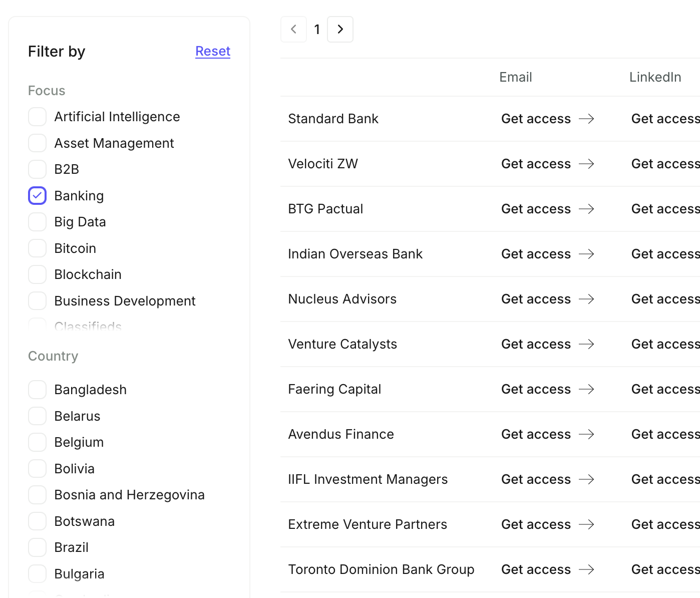The width and height of the screenshot is (700, 598).
Task: Reset all filters
Action: click(x=213, y=51)
